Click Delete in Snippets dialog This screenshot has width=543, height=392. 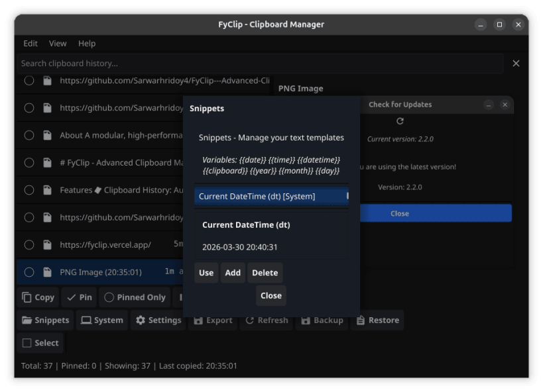[265, 273]
